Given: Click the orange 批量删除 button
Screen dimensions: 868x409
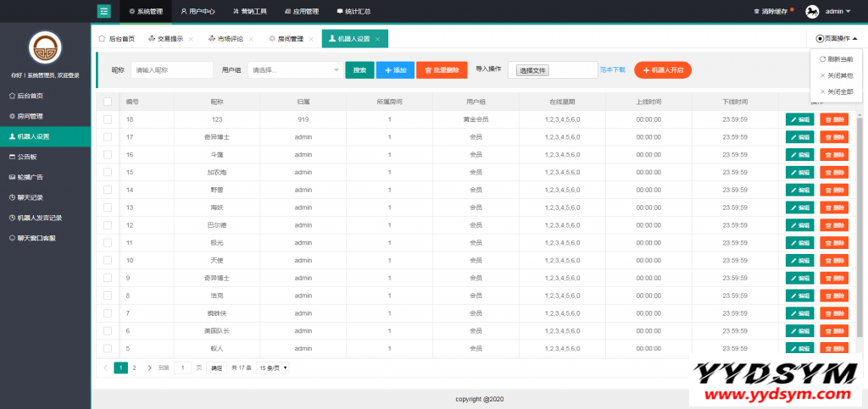Looking at the screenshot, I should click(442, 70).
